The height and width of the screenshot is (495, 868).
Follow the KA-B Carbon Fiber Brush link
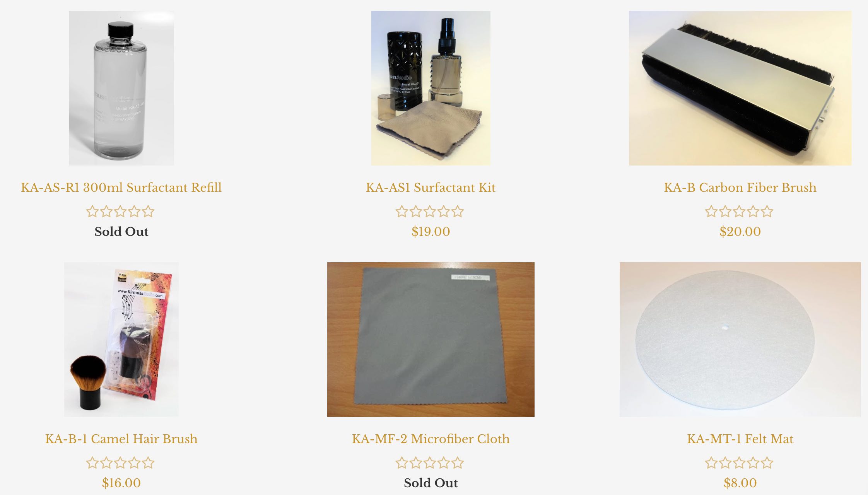tap(740, 188)
